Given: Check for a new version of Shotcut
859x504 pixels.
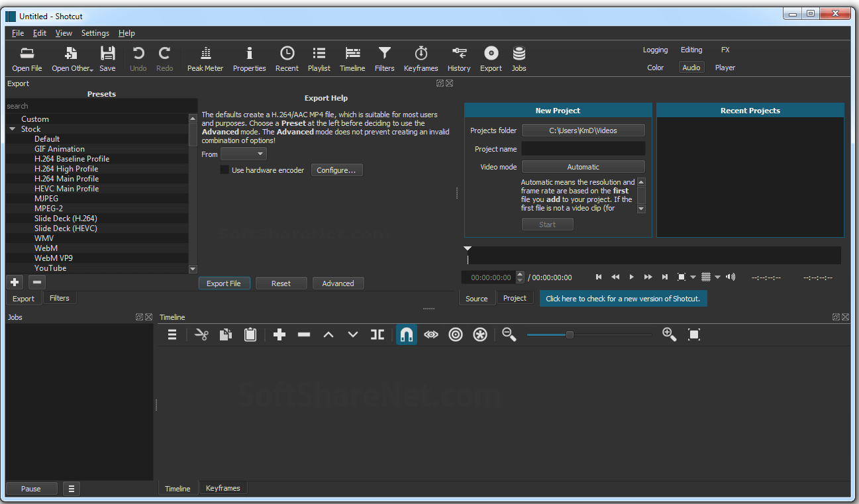Looking at the screenshot, I should [x=623, y=299].
